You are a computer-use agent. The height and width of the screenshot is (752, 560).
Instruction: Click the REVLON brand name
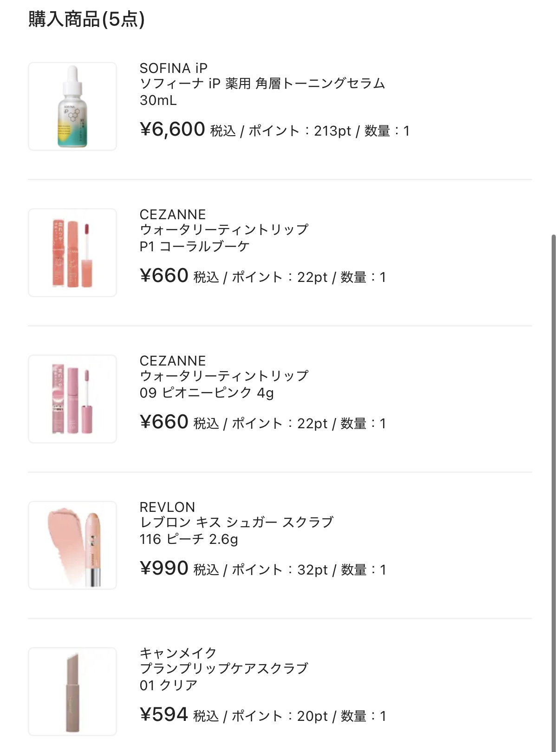tap(167, 507)
